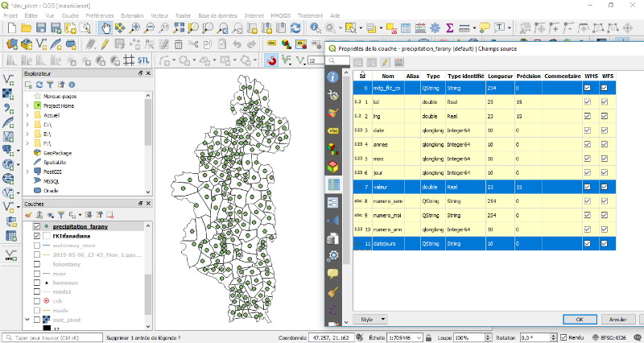The image size is (644, 343).
Task: Select the Pan Map hand tool
Action: (105, 28)
